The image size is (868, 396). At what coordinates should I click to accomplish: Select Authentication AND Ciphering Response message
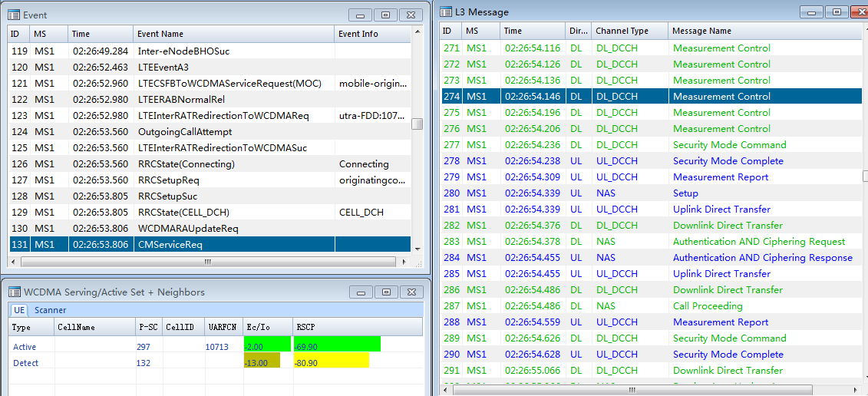point(651,258)
